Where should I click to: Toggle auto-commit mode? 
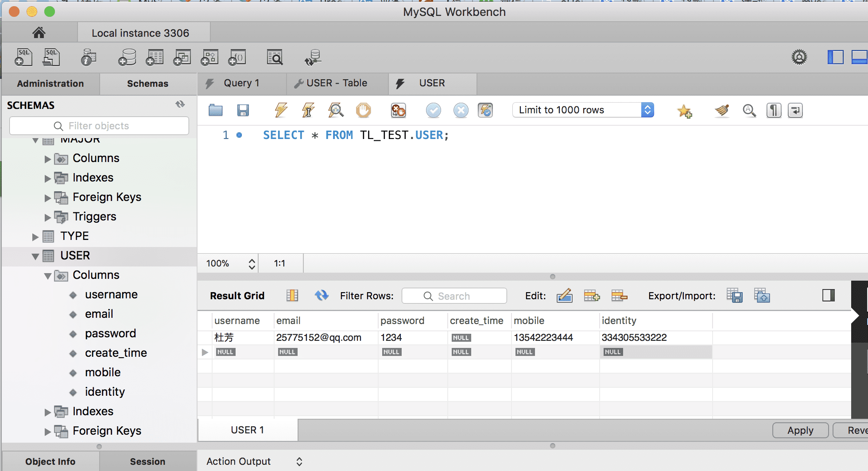tap(485, 110)
